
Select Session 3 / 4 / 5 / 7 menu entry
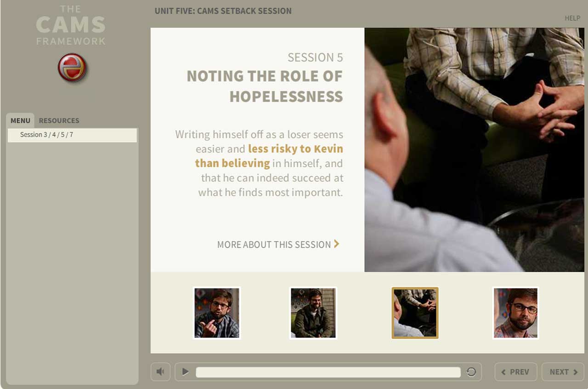pos(72,135)
